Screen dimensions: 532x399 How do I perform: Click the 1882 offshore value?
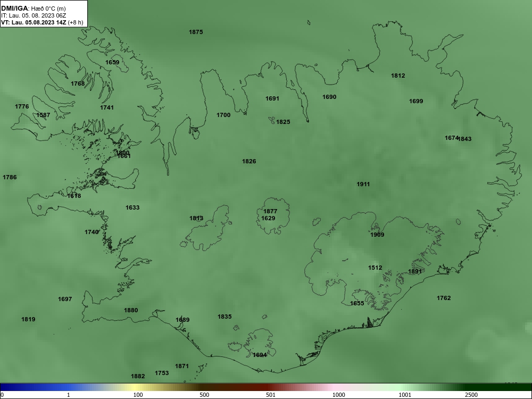click(138, 376)
